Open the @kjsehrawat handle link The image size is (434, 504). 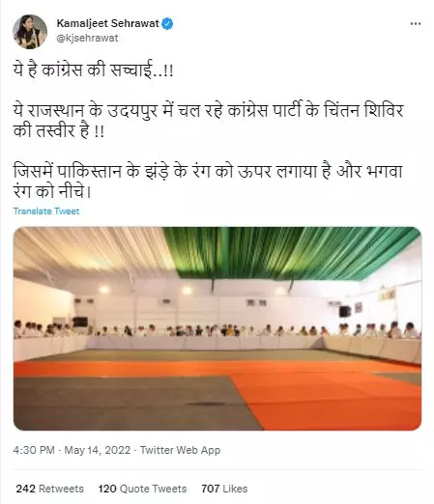tap(87, 38)
